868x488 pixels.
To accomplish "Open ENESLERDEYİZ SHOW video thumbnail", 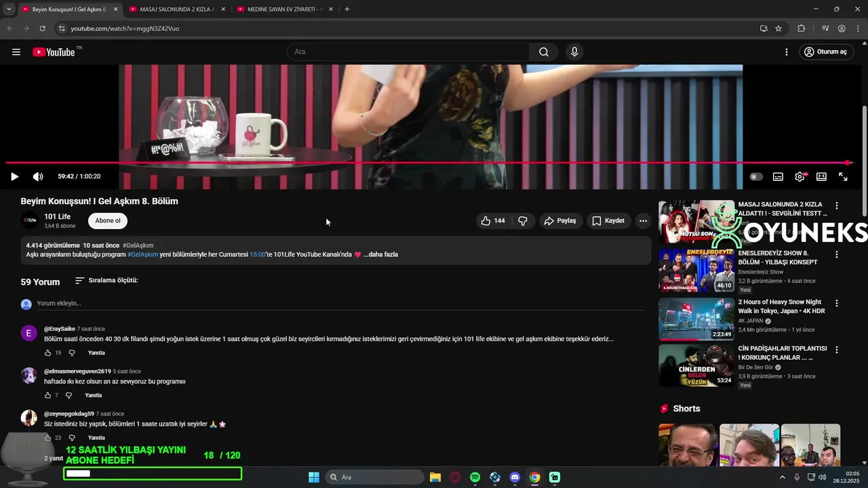I will [x=696, y=270].
